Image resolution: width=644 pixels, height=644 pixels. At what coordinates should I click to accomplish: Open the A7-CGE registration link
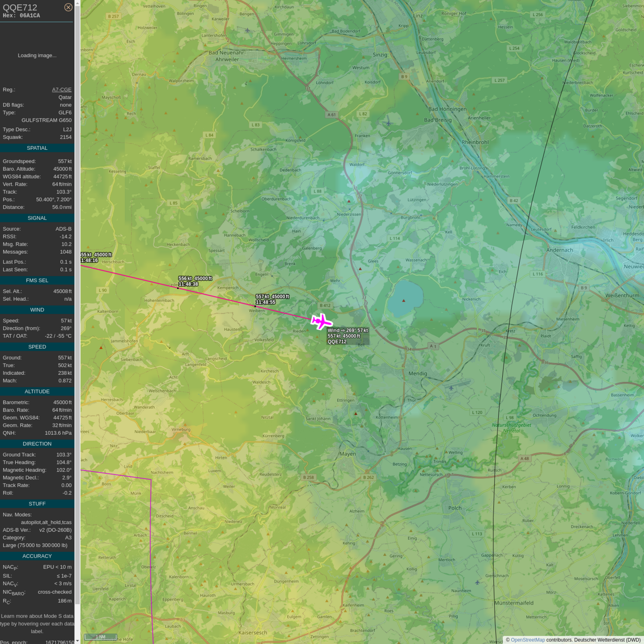(x=62, y=89)
